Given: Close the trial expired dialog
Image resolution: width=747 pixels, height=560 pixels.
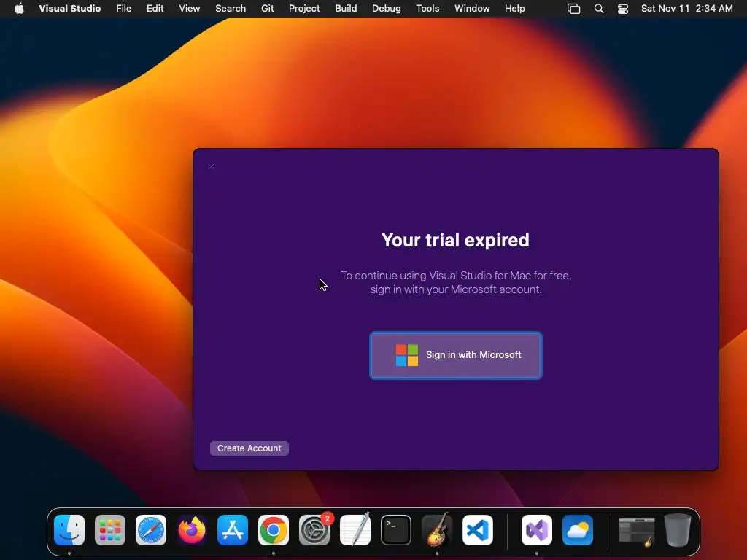Looking at the screenshot, I should point(211,167).
